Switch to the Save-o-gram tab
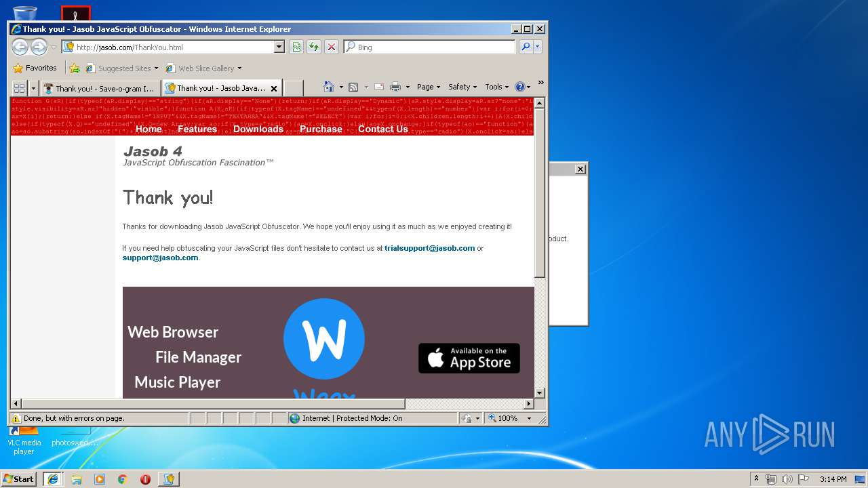The image size is (868, 488). point(100,88)
